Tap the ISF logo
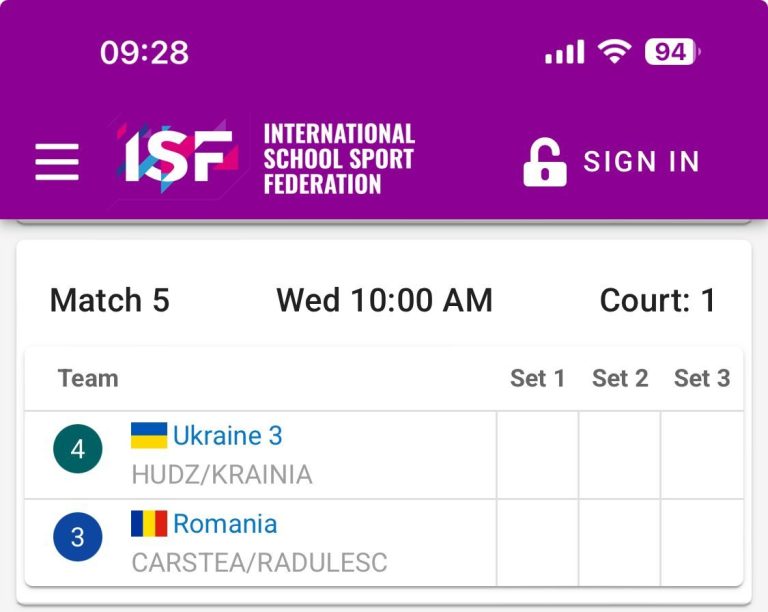 tap(178, 158)
